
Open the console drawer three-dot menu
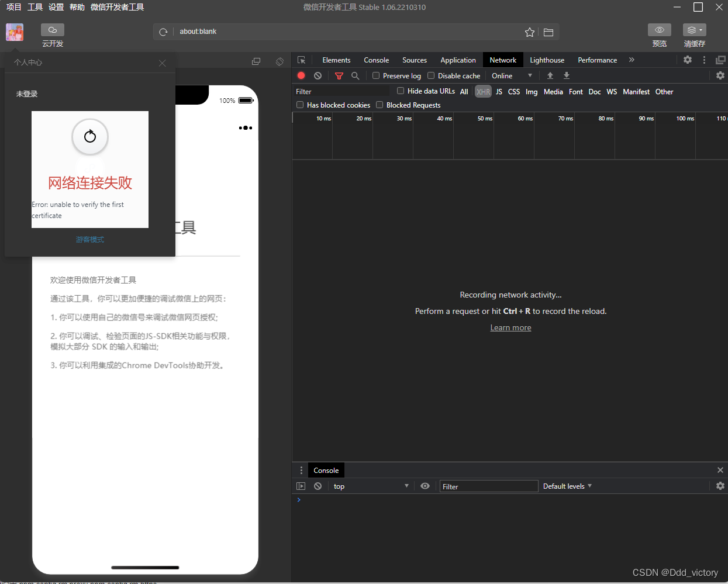pyautogui.click(x=301, y=470)
